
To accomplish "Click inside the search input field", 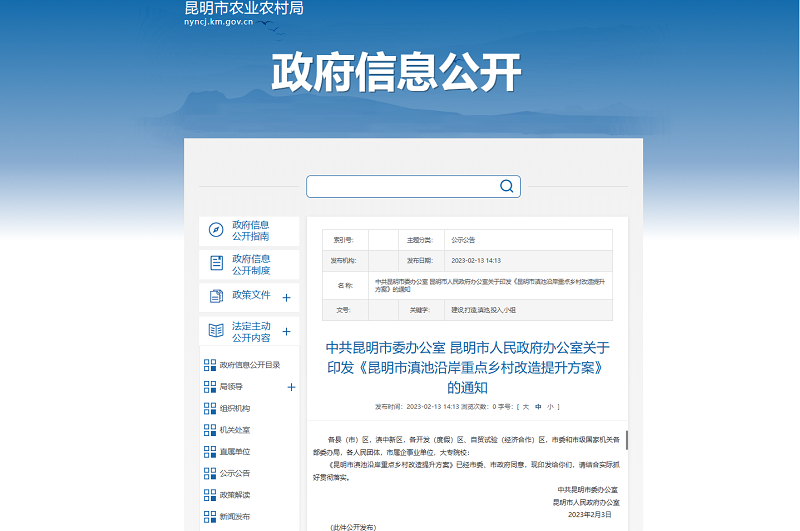I will [400, 186].
